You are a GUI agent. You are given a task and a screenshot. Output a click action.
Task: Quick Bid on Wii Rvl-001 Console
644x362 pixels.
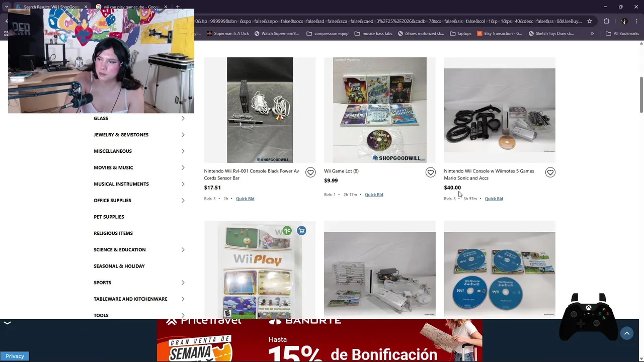click(245, 199)
